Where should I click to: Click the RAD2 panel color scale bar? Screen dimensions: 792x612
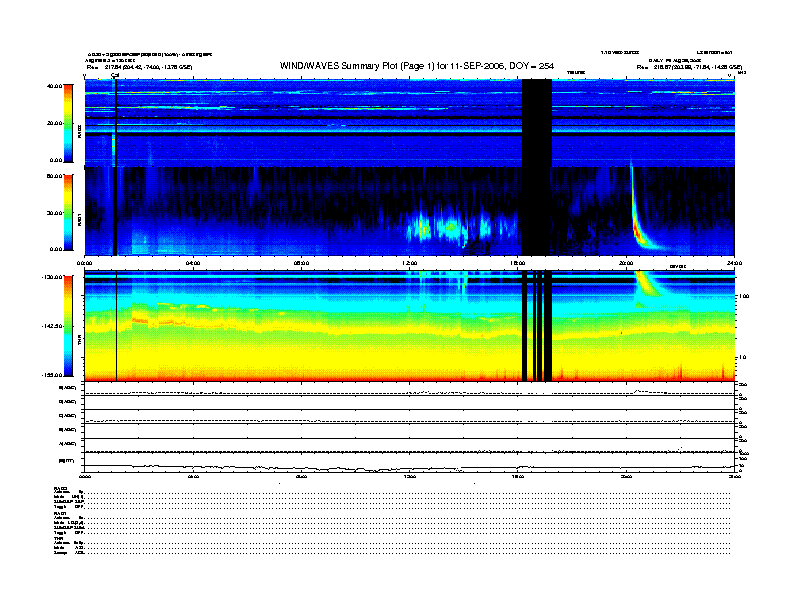point(68,123)
